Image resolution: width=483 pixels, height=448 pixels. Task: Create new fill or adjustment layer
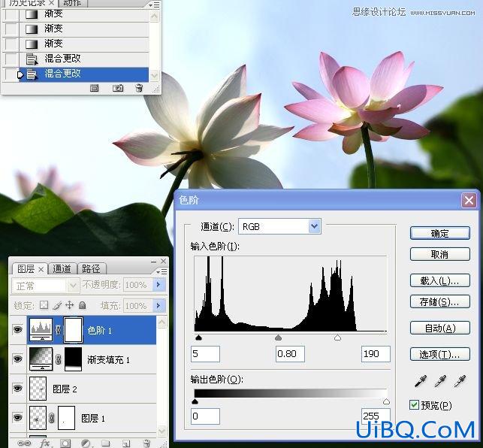click(x=86, y=443)
